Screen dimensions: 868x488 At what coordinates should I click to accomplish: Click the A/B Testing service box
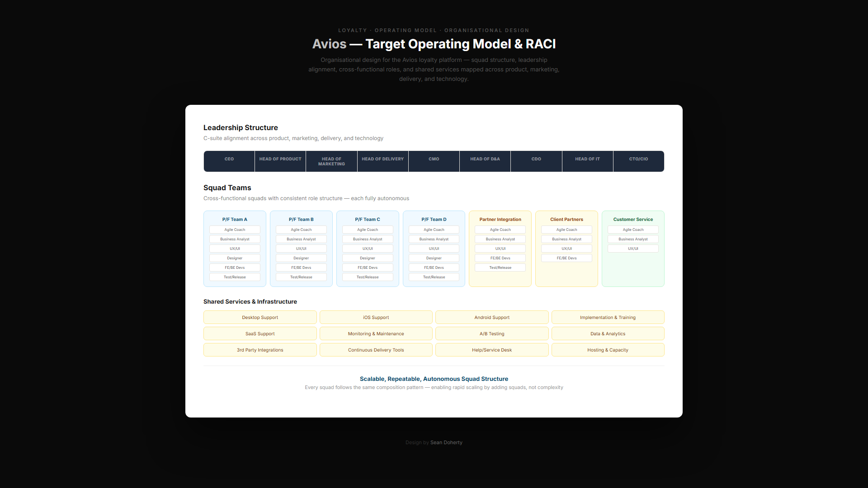(x=492, y=333)
